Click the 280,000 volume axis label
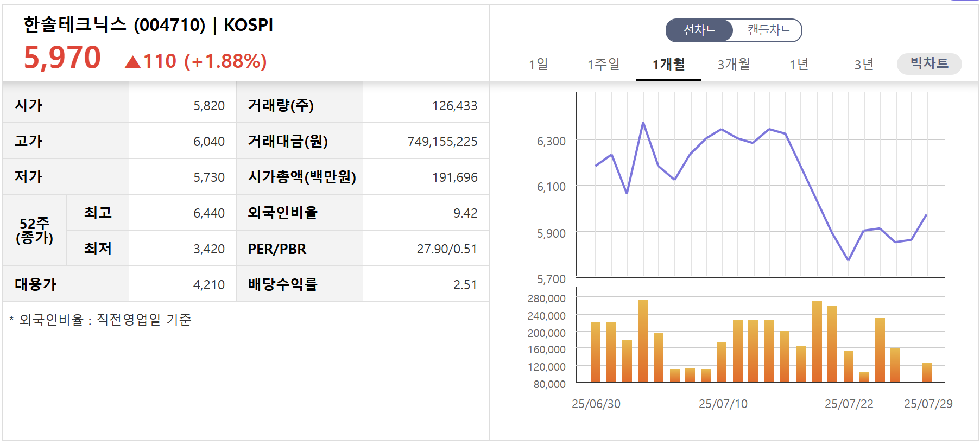The width and height of the screenshot is (980, 445). point(546,298)
